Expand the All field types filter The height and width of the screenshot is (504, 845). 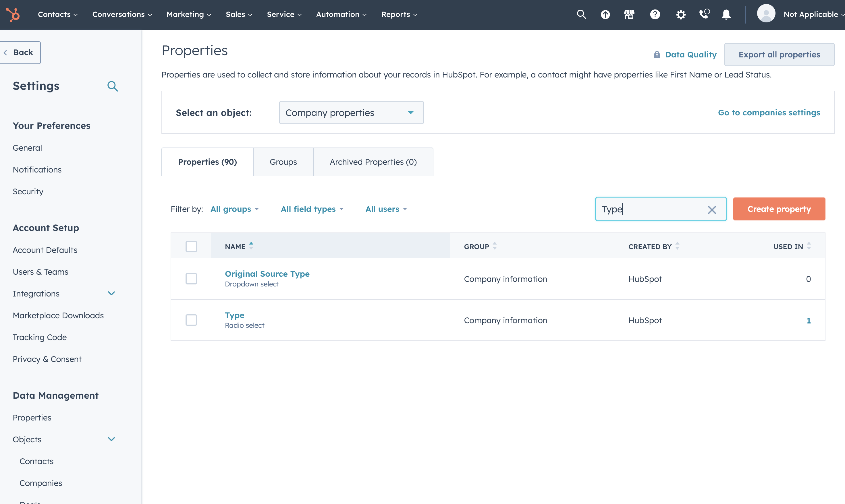click(312, 209)
